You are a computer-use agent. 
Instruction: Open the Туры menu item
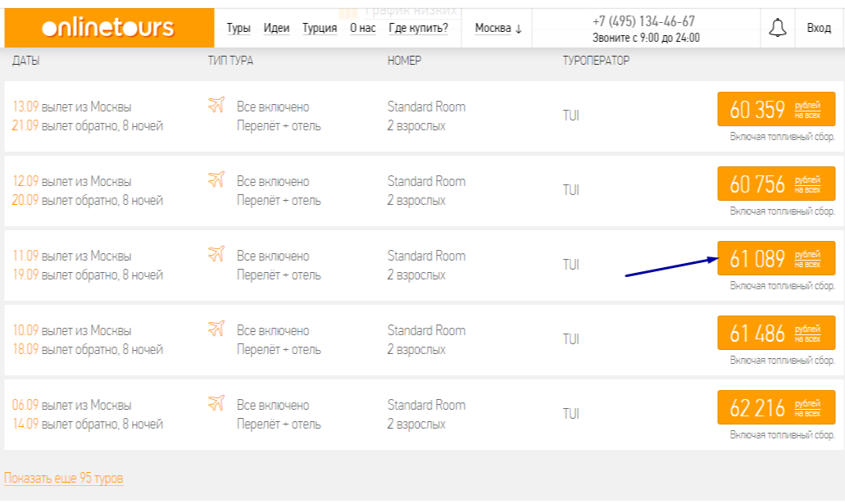(x=239, y=29)
